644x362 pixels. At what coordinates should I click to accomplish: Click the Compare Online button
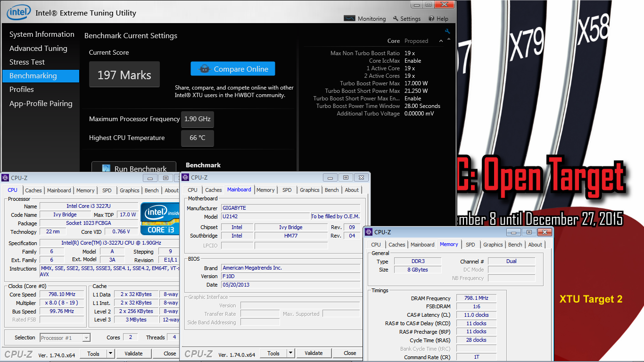(x=233, y=69)
